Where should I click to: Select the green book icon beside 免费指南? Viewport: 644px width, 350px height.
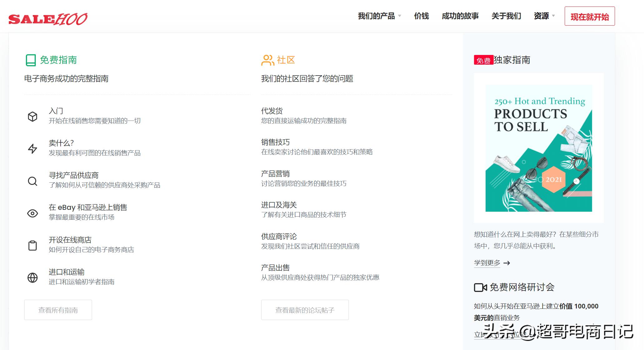(x=30, y=60)
